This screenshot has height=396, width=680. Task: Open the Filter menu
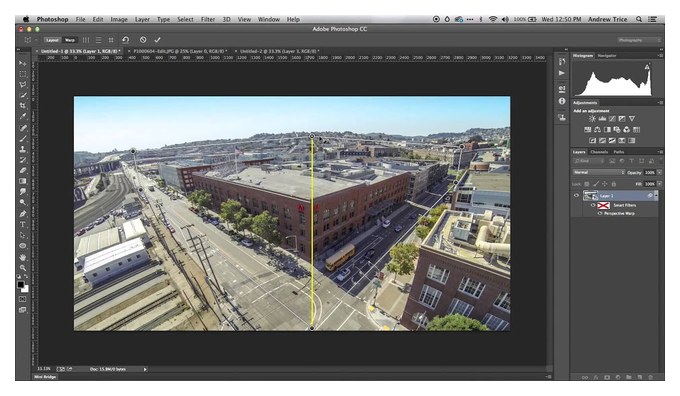tap(208, 19)
